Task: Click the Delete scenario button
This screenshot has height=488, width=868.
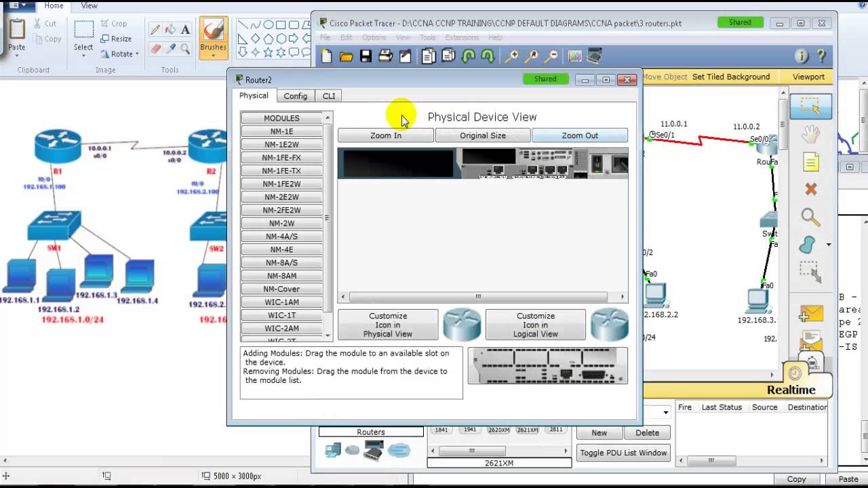Action: 647,432
